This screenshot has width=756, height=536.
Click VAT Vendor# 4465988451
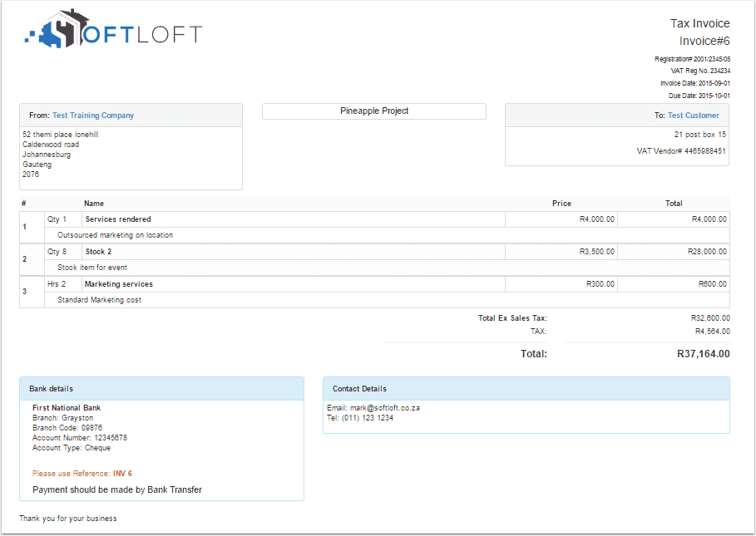tap(681, 150)
